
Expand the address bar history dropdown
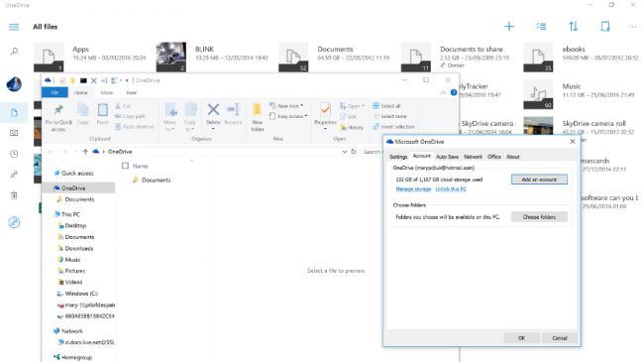coord(344,152)
